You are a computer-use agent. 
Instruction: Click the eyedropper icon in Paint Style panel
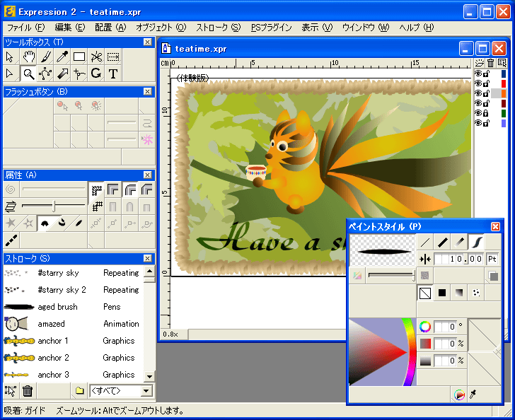tap(473, 394)
